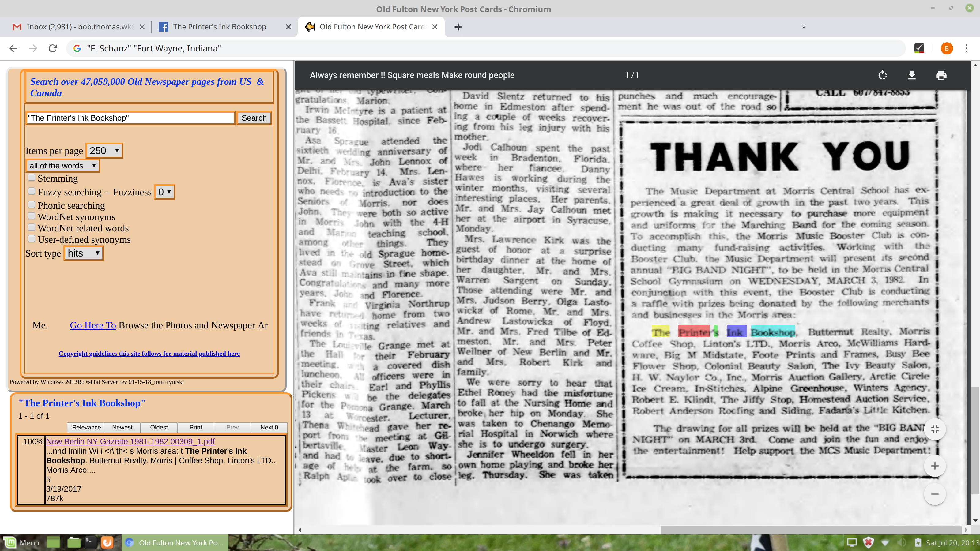Open the Fuzziness level dropdown
Image resolution: width=980 pixels, height=551 pixels.
tap(164, 192)
